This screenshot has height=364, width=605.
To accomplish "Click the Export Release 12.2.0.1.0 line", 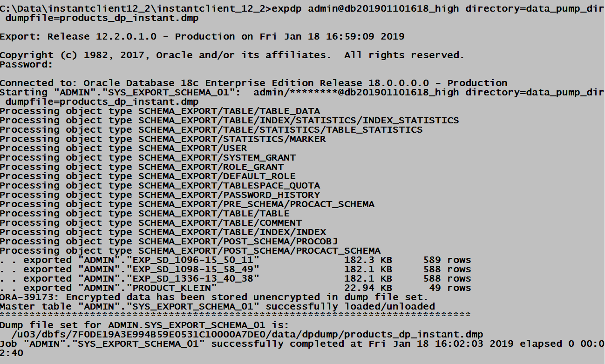I will coord(202,37).
